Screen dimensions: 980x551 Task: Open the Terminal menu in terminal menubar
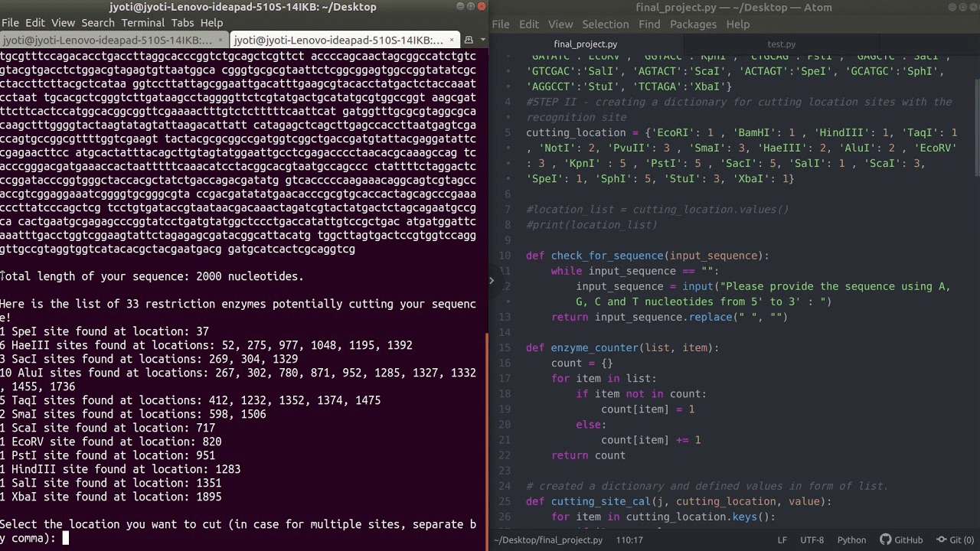click(x=143, y=23)
